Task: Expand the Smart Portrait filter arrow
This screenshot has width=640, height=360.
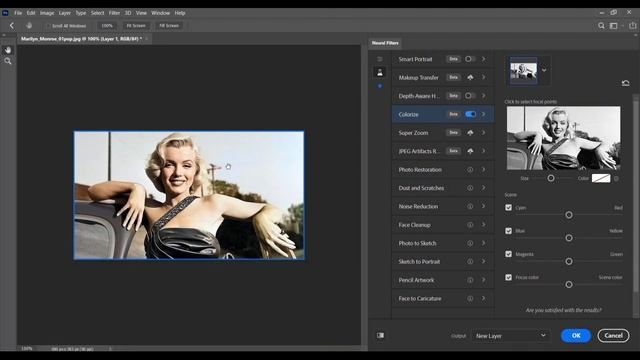Action: coord(484,59)
